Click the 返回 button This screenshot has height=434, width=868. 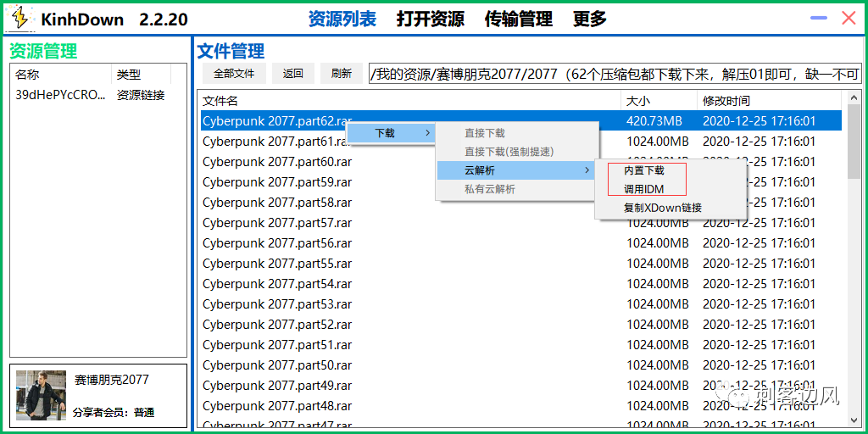[292, 73]
